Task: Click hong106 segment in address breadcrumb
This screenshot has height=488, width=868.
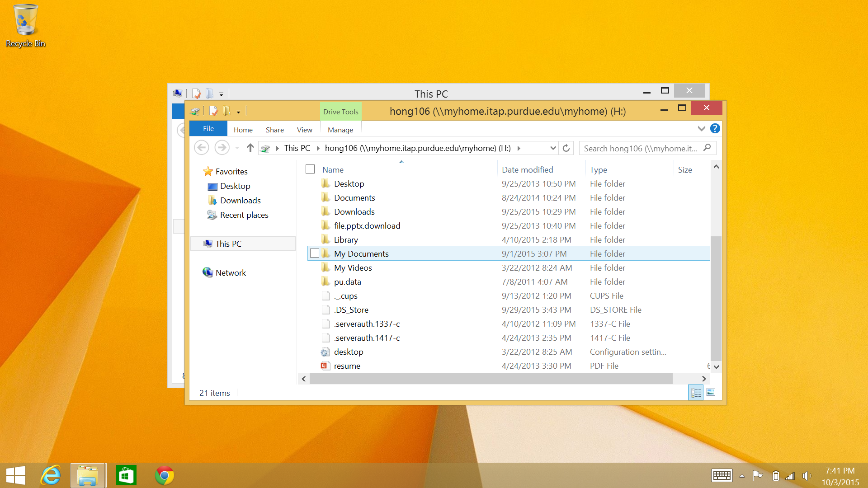Action: coord(418,148)
